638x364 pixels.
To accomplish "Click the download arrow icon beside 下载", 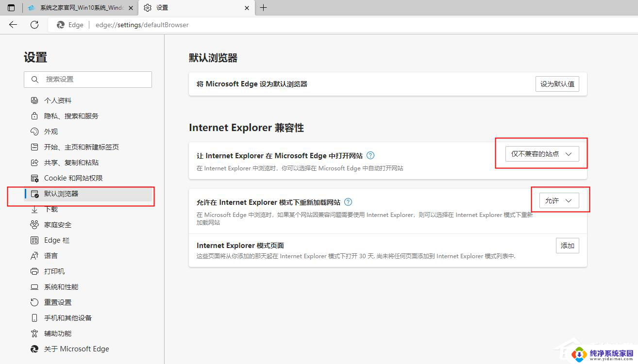I will (34, 209).
